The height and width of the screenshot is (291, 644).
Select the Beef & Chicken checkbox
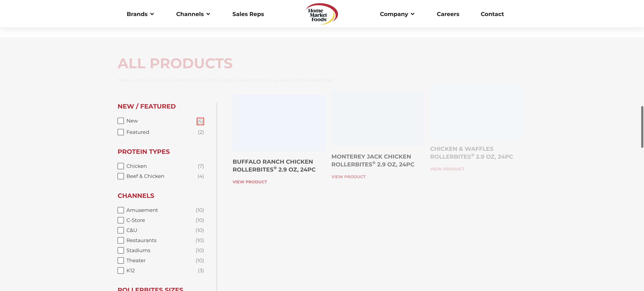tap(121, 176)
